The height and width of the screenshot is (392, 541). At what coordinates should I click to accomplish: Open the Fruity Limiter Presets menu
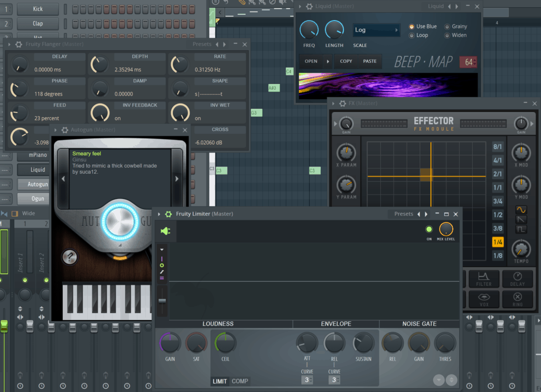click(x=404, y=214)
